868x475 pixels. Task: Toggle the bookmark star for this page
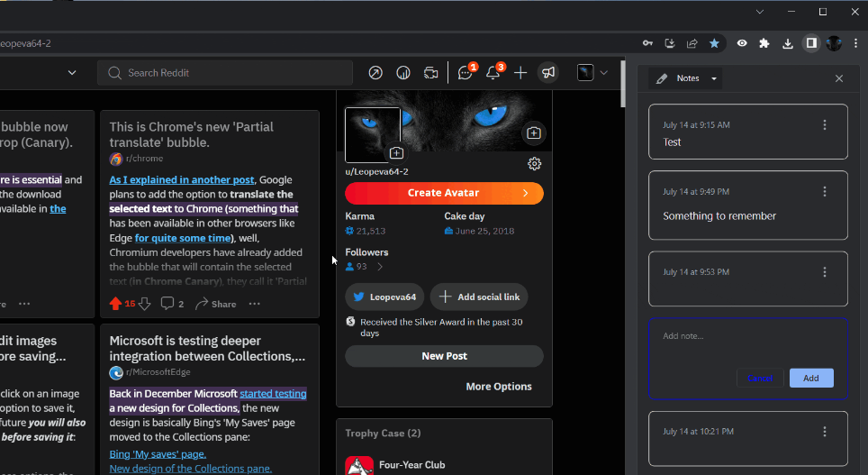coord(714,43)
